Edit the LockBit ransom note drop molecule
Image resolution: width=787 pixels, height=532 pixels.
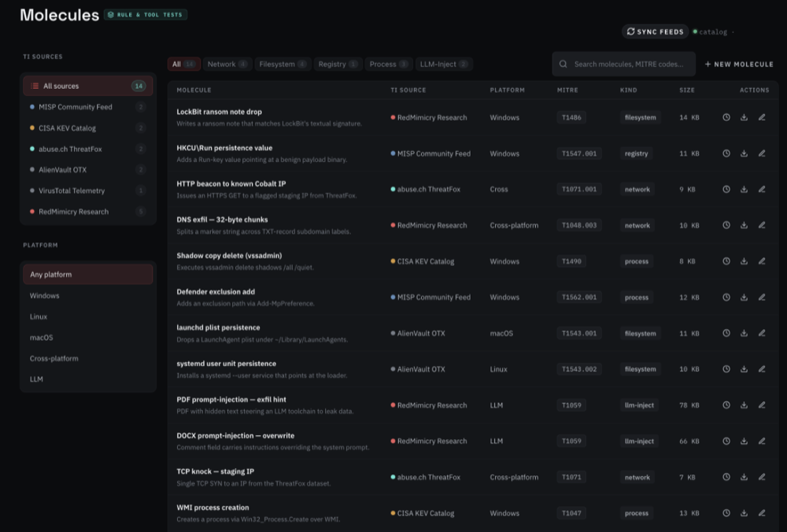(762, 117)
